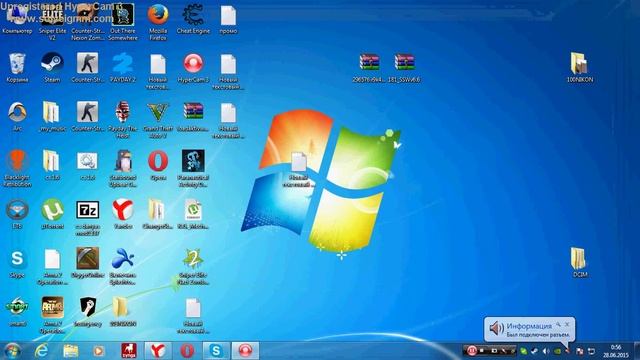Launch Mozilla Firefox from the desktop
640x360 pixels.
click(x=158, y=21)
